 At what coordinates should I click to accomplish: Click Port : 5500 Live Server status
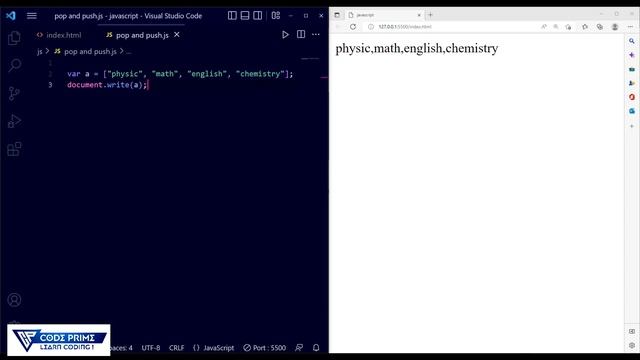point(264,348)
